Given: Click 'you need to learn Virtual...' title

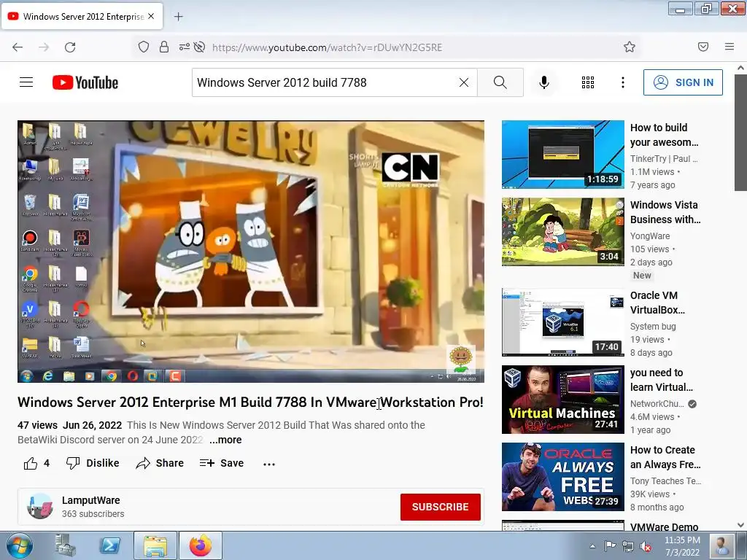Looking at the screenshot, I should pos(661,380).
